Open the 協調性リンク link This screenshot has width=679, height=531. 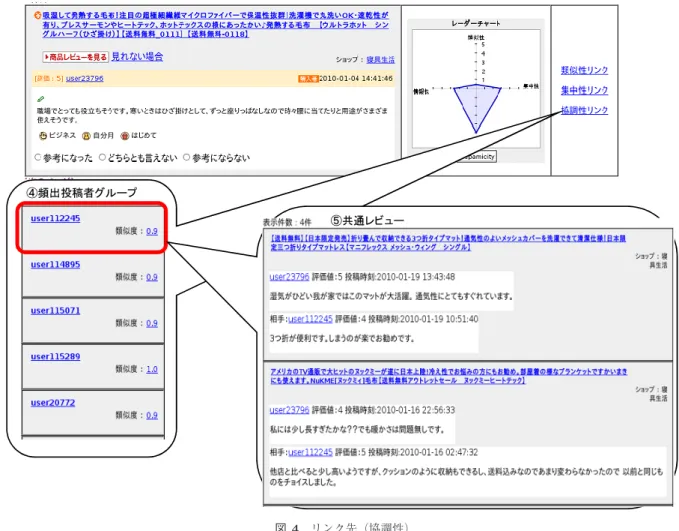tap(584, 110)
